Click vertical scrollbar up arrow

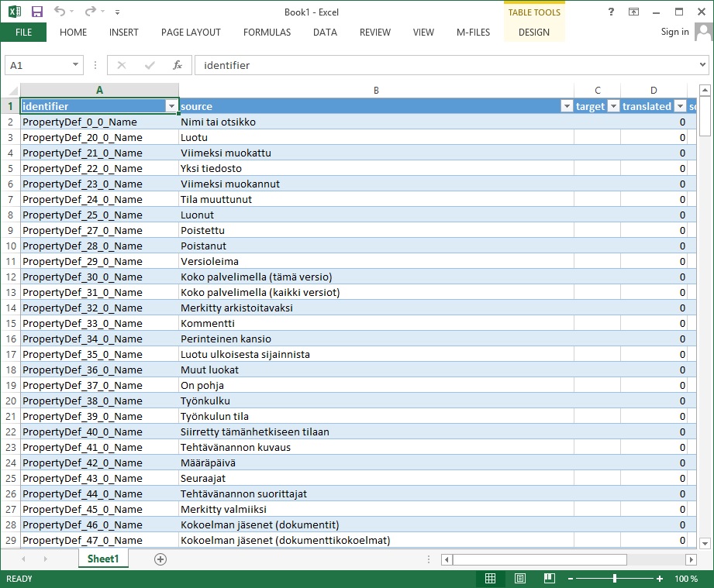pos(705,90)
